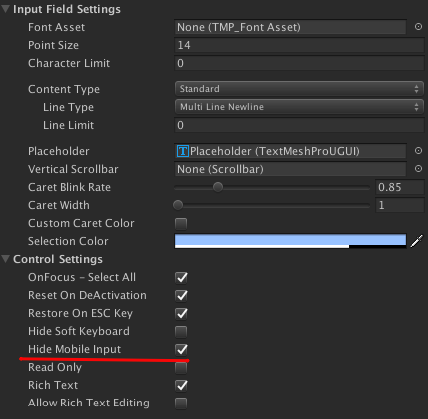
Task: Open the Line Type dropdown
Action: 299,107
